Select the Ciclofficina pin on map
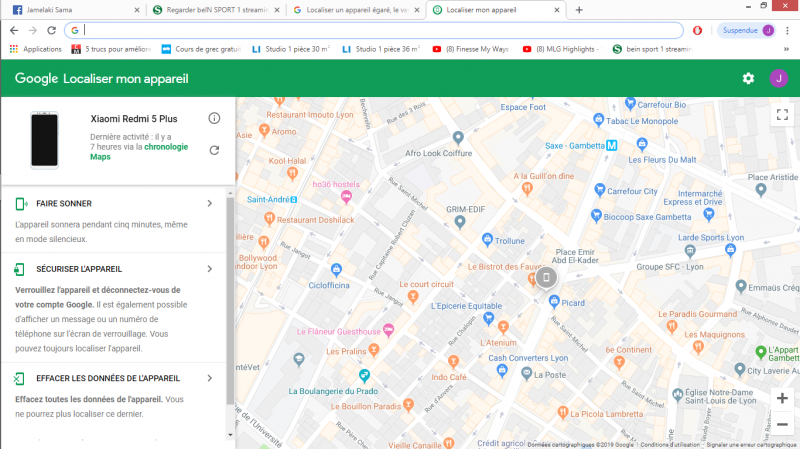 pyautogui.click(x=336, y=269)
